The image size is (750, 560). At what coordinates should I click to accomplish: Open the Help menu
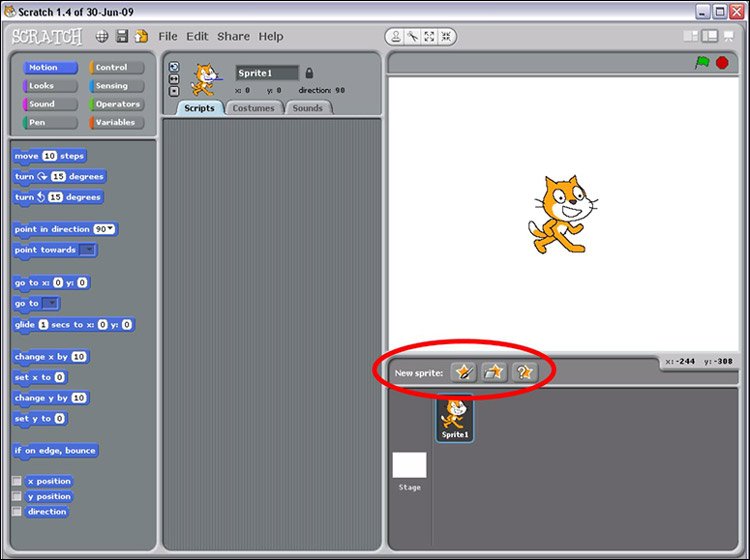271,36
